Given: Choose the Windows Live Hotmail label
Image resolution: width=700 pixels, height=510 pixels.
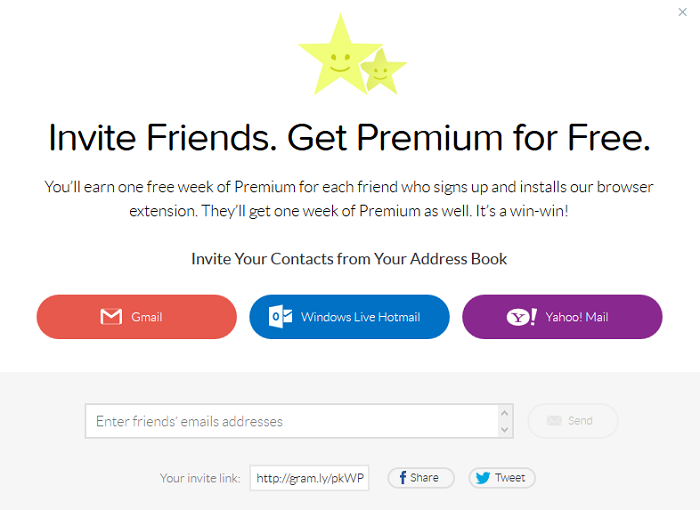Looking at the screenshot, I should pos(360,317).
